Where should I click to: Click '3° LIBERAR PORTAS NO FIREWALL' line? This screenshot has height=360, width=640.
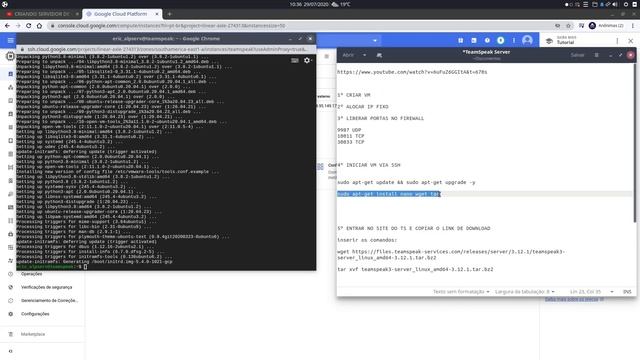pos(380,118)
